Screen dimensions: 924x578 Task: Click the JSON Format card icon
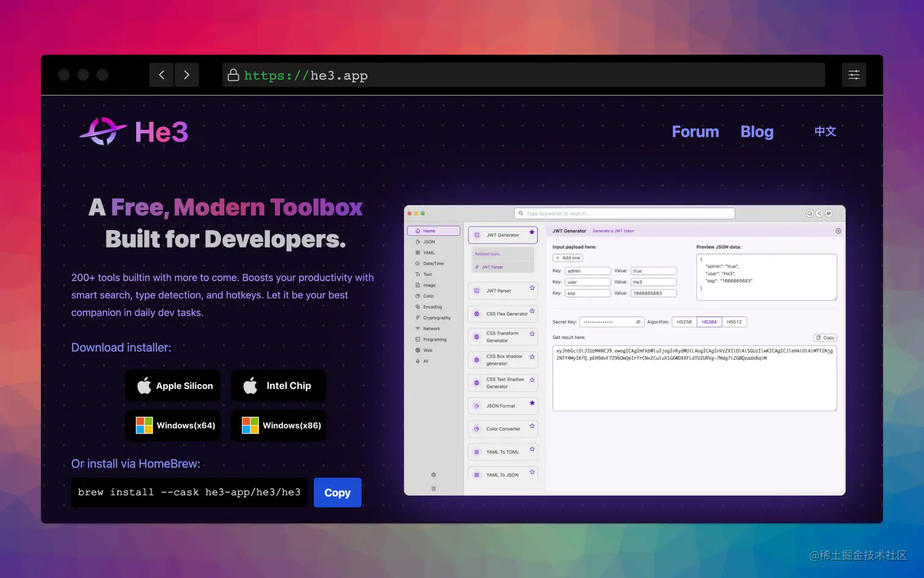[x=477, y=406]
